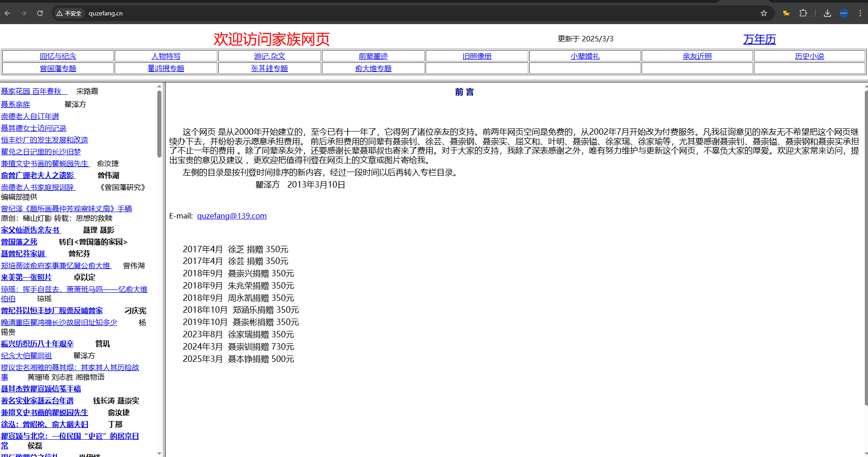Screen dimensions: 868x457
Task: Open Chrome three-dot menu
Action: [860, 13]
